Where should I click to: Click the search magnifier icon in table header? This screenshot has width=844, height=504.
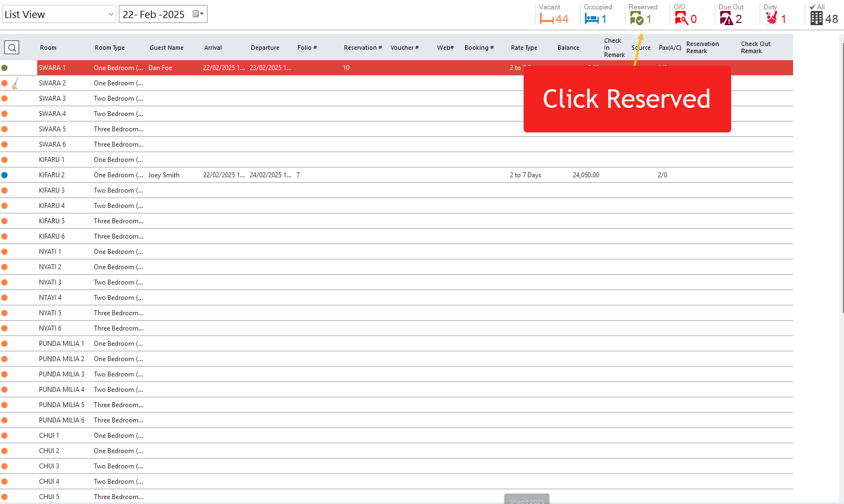(12, 48)
